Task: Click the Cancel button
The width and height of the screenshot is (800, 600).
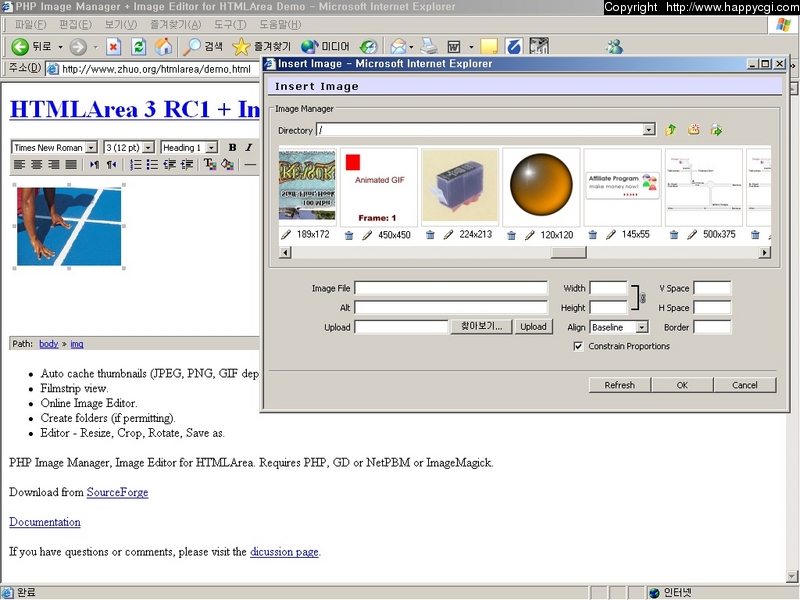Action: (x=745, y=385)
